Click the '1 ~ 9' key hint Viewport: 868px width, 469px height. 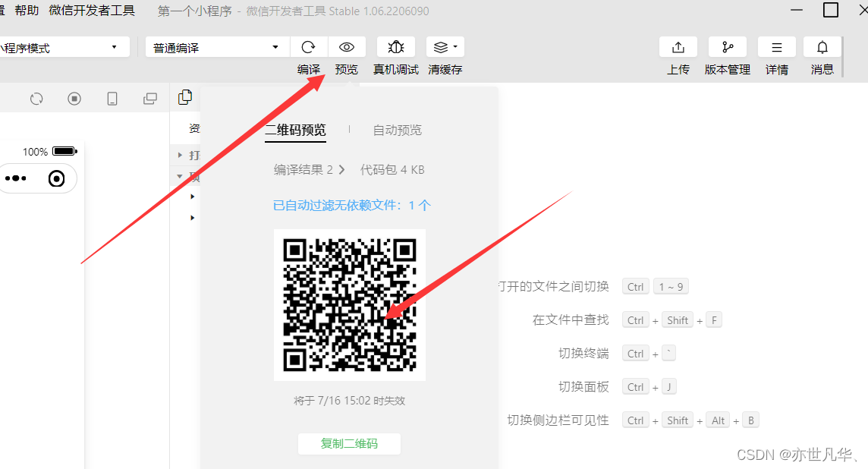tap(671, 287)
